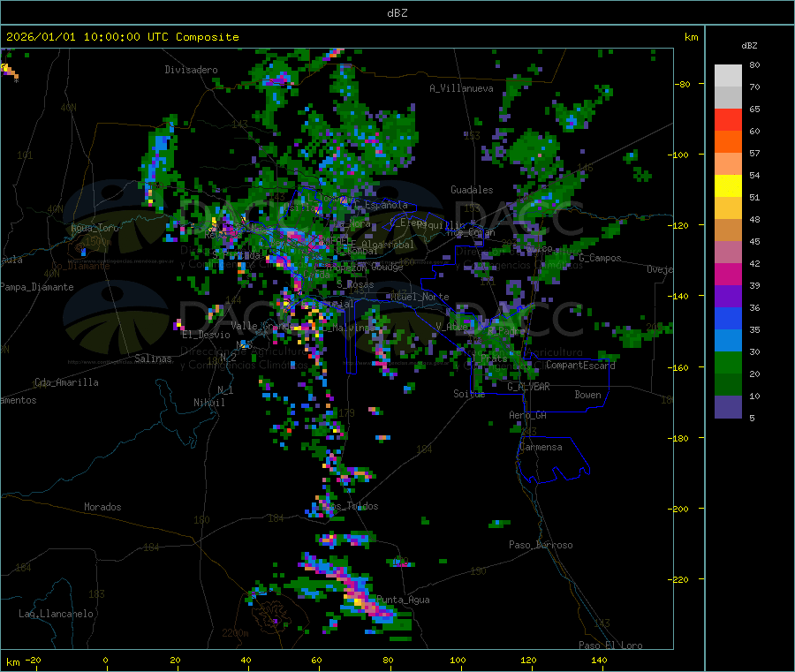Click the dBZ title at top

[397, 13]
